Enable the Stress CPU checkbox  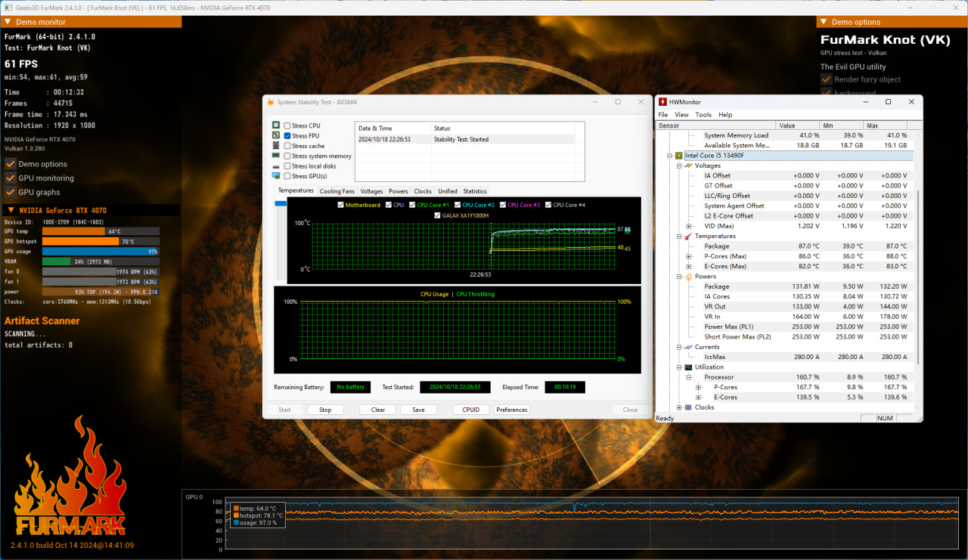[x=287, y=125]
